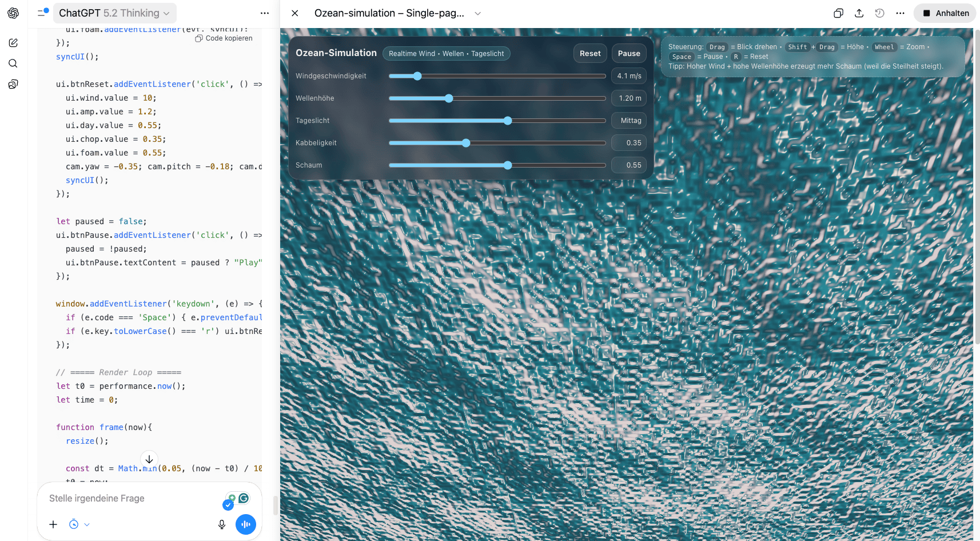Expand the Ozean-simulation title chevron
The width and height of the screenshot is (980, 541).
478,13
